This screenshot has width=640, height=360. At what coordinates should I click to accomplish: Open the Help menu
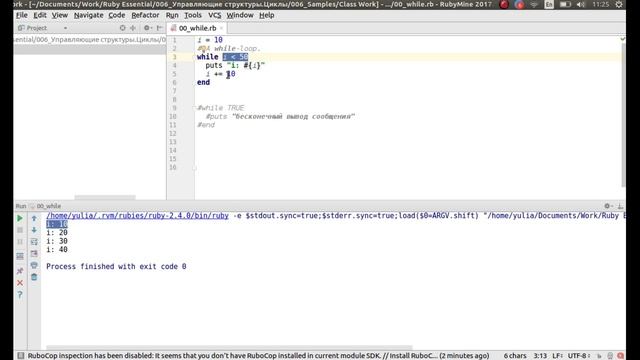[267, 15]
